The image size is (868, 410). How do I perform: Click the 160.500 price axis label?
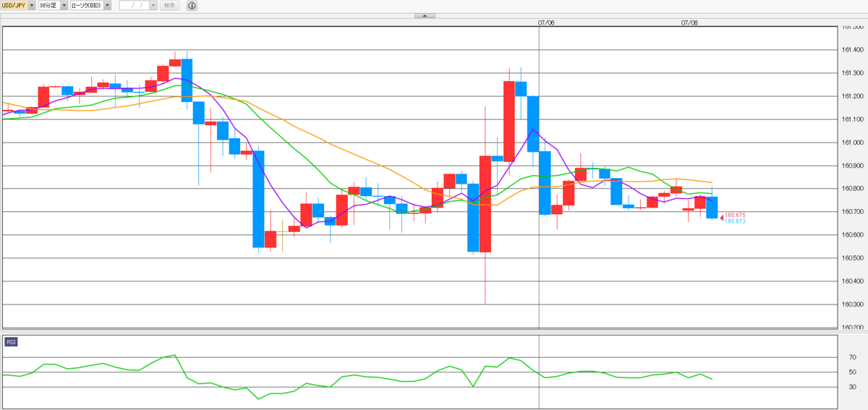pos(852,258)
